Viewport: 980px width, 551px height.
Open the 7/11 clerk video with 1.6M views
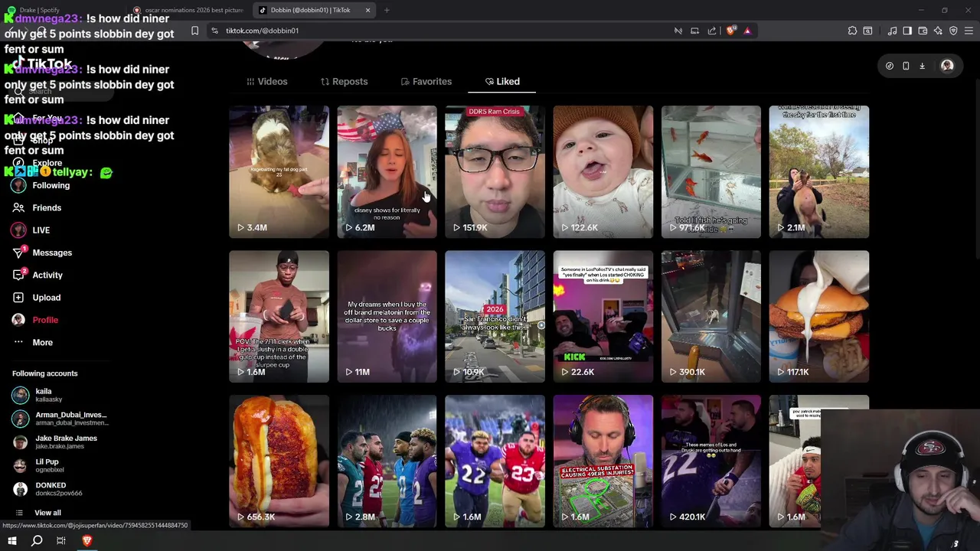[x=279, y=316]
